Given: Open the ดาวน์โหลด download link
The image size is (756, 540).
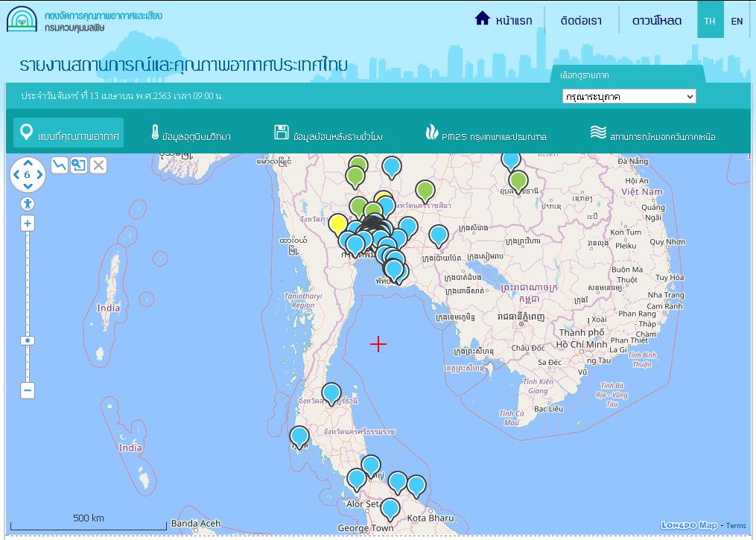Looking at the screenshot, I should click(x=657, y=21).
